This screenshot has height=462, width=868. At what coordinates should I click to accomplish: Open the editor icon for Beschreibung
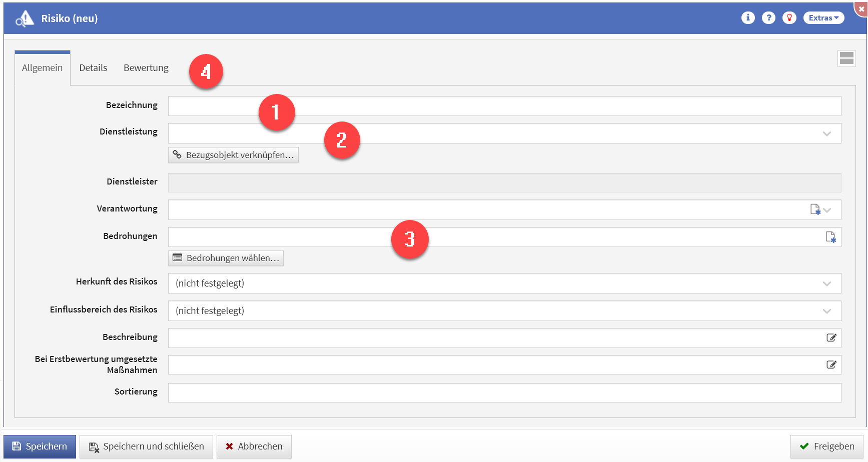[831, 337]
